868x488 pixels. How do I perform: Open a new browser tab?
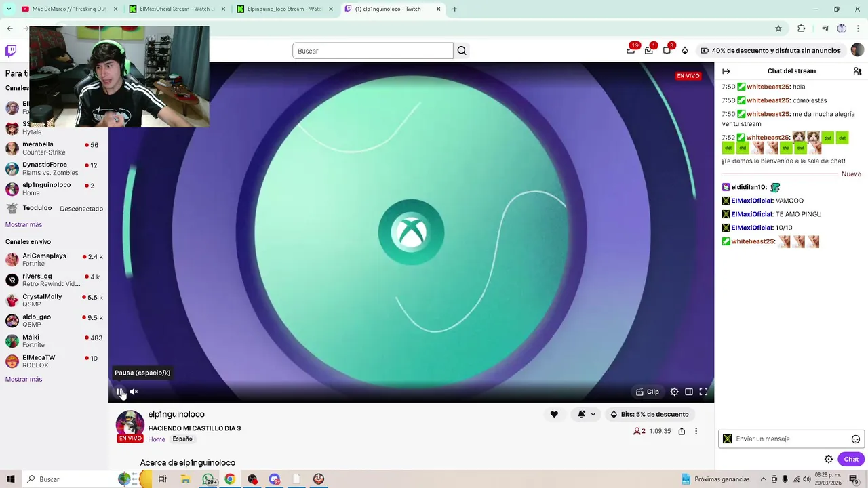click(454, 9)
